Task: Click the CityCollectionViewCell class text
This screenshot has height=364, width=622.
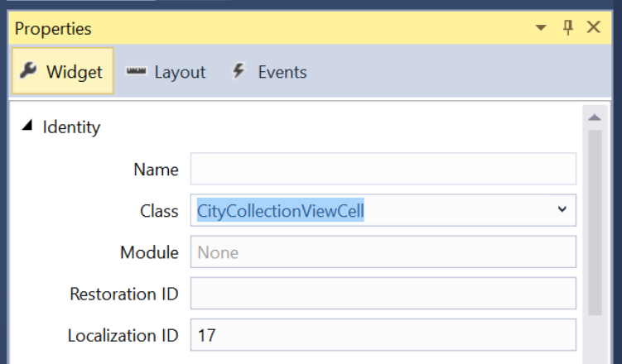Action: click(281, 211)
